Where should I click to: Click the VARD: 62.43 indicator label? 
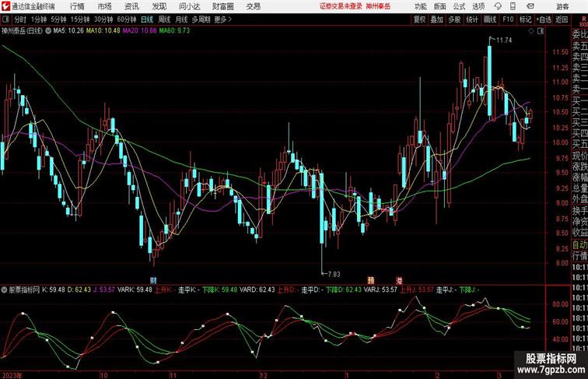(257, 290)
